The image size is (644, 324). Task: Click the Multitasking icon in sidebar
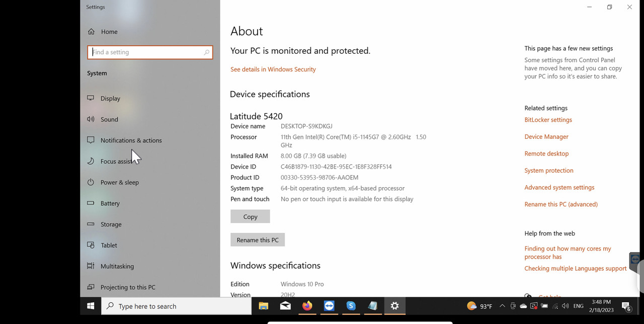(x=91, y=266)
